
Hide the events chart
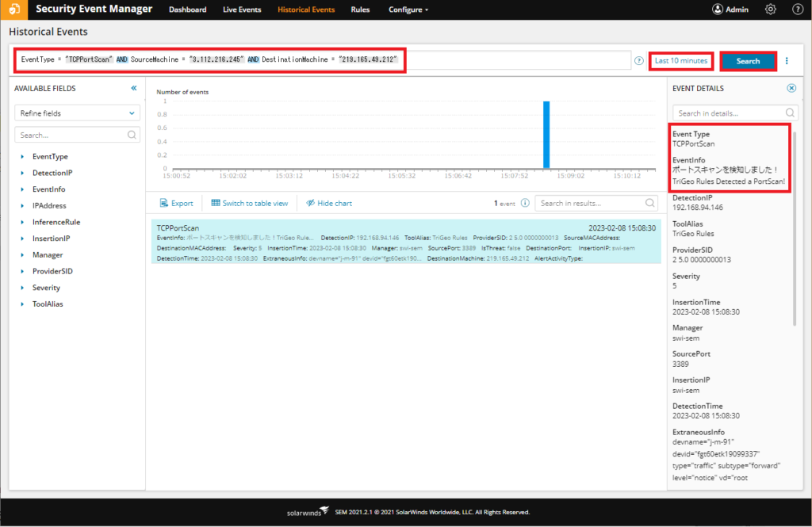(x=329, y=203)
